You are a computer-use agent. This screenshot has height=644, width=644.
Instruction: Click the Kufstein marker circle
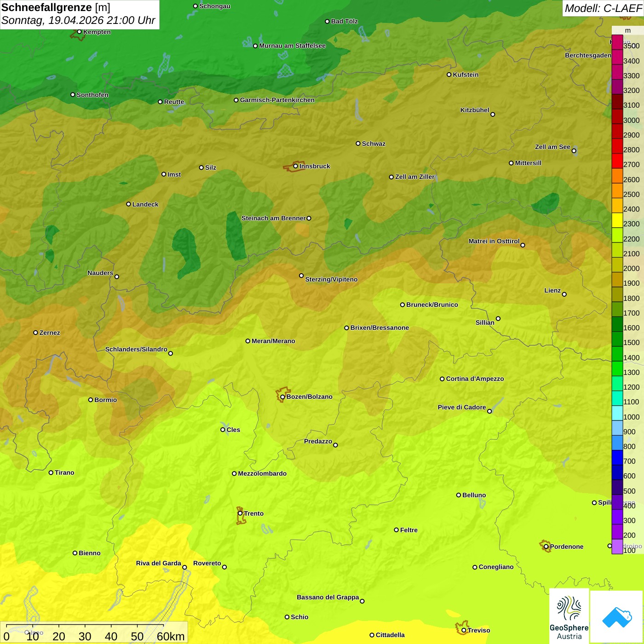449,75
